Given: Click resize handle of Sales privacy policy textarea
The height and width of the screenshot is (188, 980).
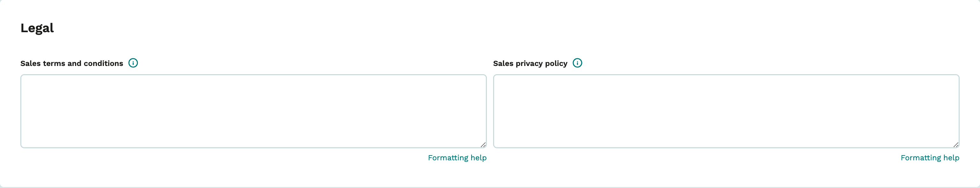Looking at the screenshot, I should [956, 144].
